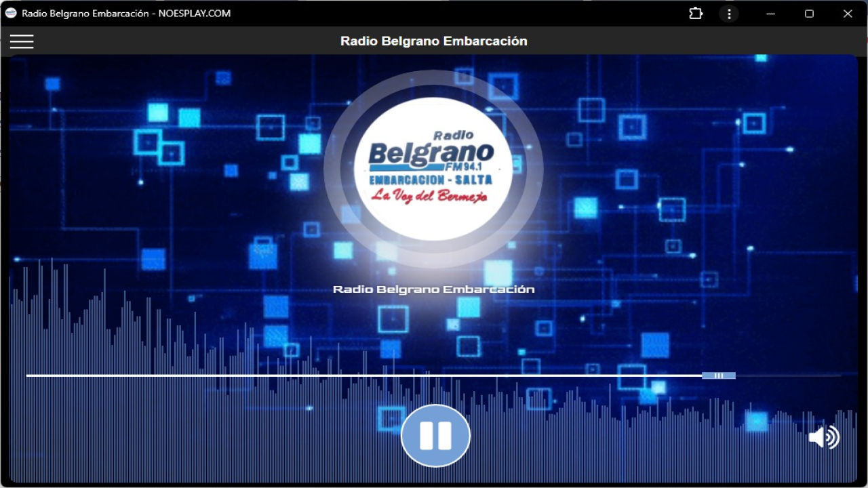Screen dimensions: 868x488
Task: Open the hamburger menu
Action: tap(22, 41)
